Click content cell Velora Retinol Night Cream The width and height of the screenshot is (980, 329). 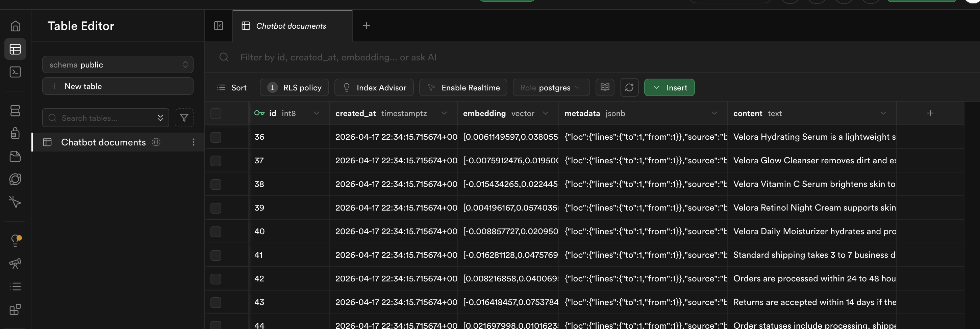[x=812, y=208]
